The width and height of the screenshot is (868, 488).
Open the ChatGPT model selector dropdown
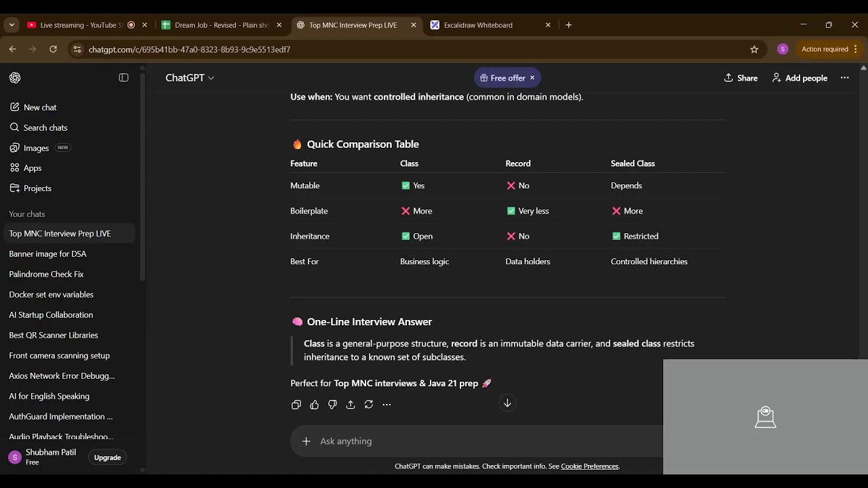click(x=190, y=78)
